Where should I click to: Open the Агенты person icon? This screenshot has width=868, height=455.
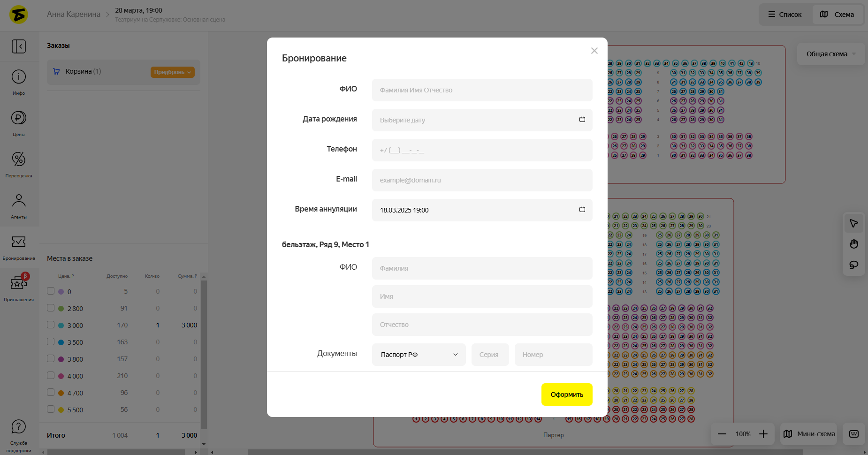tap(19, 201)
